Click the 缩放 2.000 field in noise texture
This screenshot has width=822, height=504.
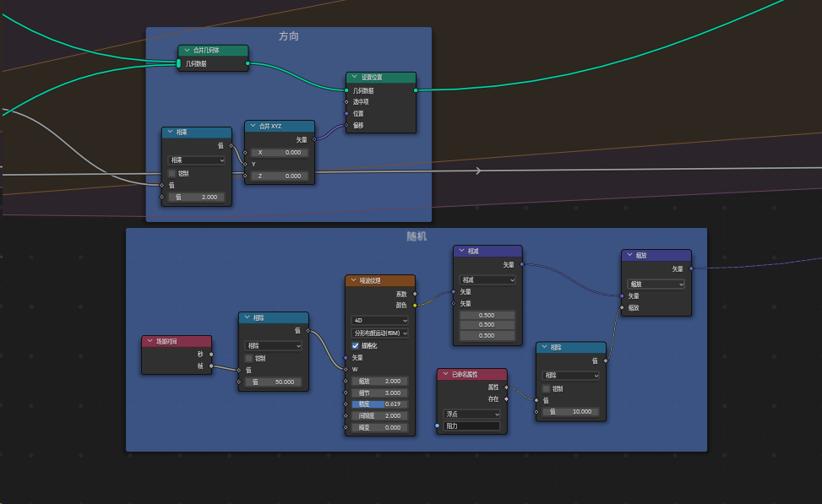[379, 382]
